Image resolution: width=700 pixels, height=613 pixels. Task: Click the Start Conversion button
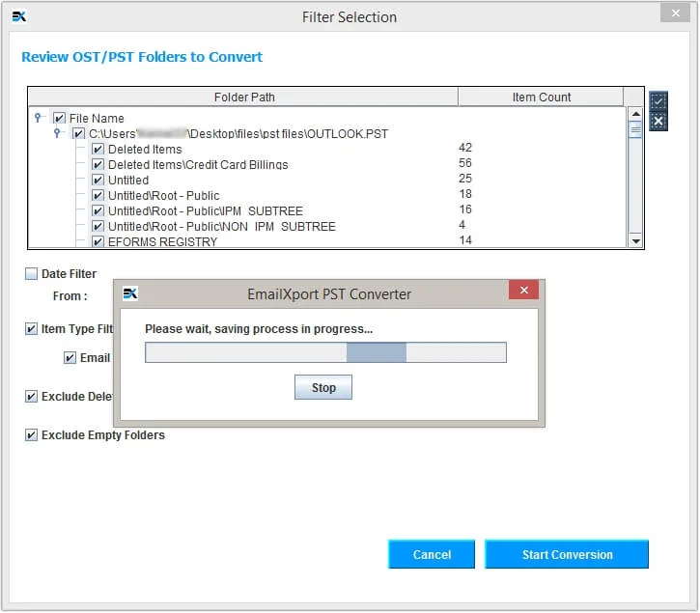click(567, 554)
